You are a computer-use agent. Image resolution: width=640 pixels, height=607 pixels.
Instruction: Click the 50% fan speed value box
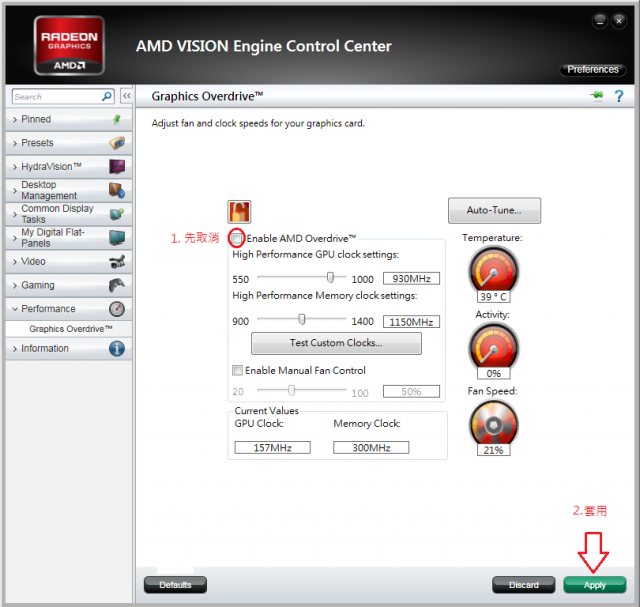click(411, 391)
